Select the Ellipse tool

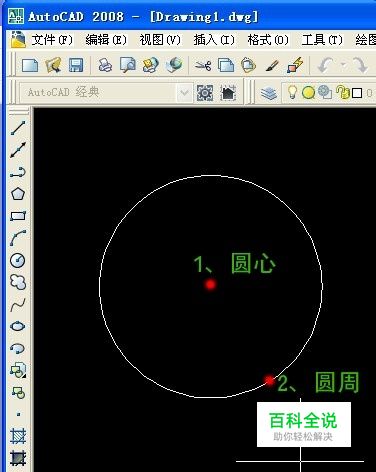tap(18, 326)
